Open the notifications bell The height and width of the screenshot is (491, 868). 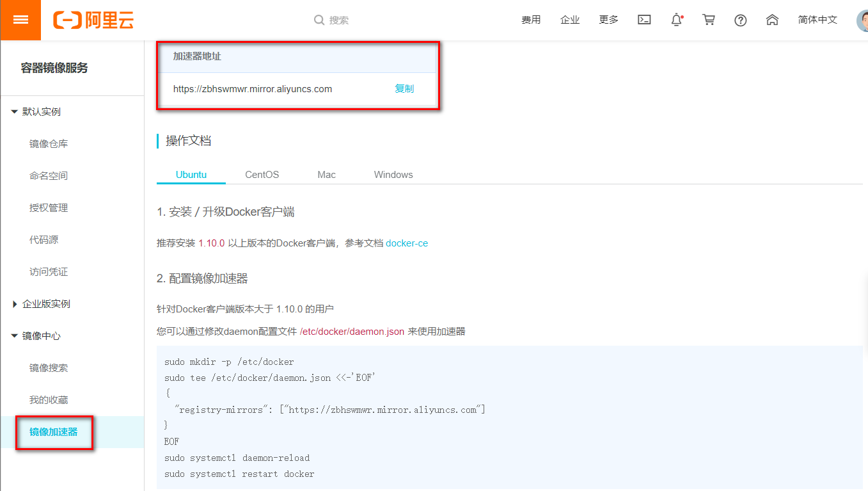(677, 20)
